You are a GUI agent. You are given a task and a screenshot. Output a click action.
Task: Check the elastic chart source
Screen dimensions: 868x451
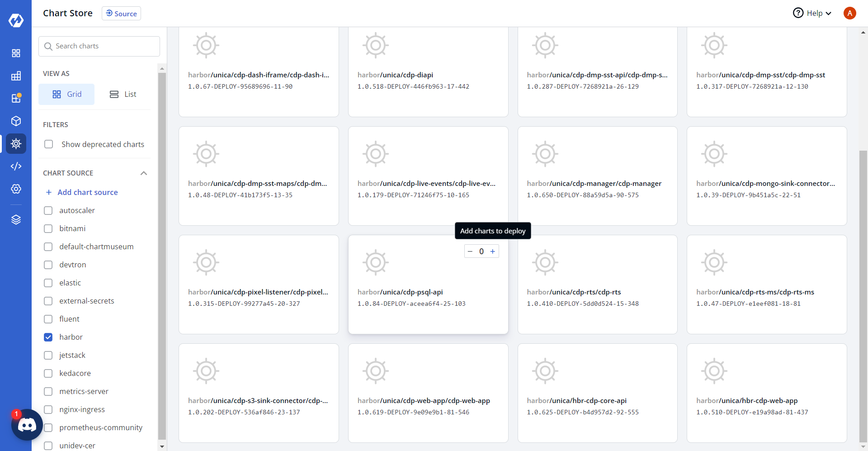pos(48,283)
